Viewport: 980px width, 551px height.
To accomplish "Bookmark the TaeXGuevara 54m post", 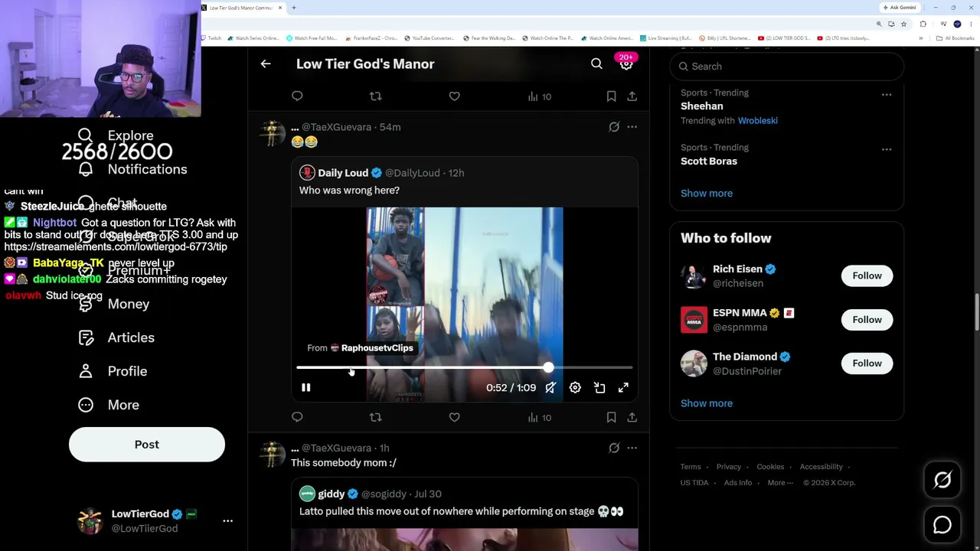I will point(611,417).
